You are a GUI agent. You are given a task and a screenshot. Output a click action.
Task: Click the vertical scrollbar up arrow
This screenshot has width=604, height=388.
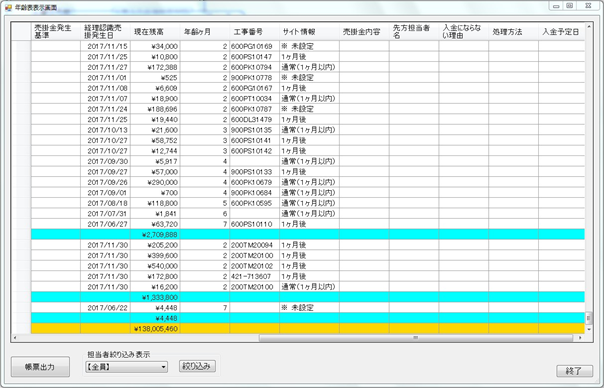[589, 27]
